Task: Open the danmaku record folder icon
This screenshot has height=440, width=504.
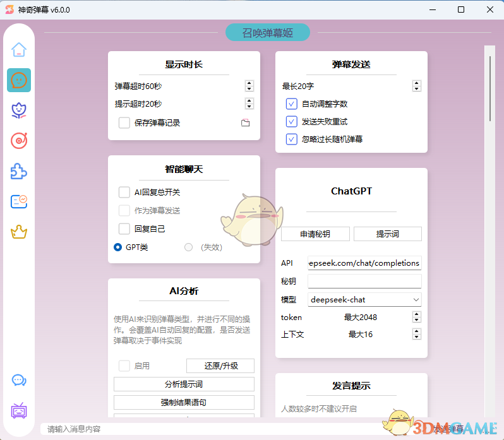Action: [x=245, y=122]
